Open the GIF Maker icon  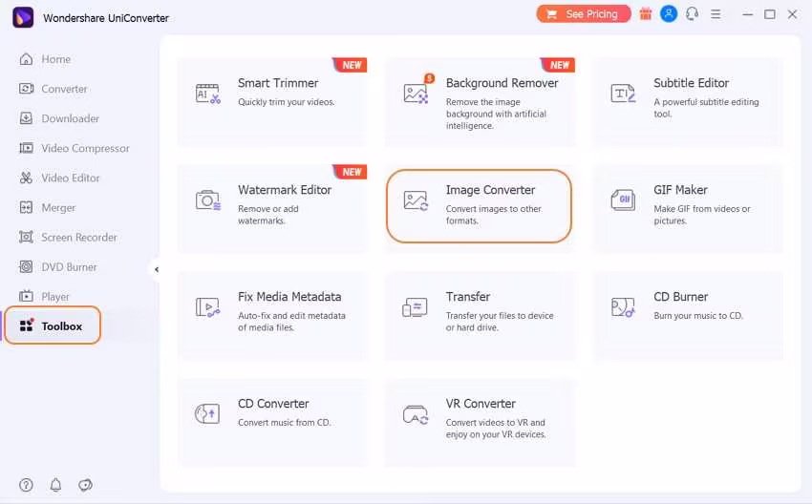(623, 199)
